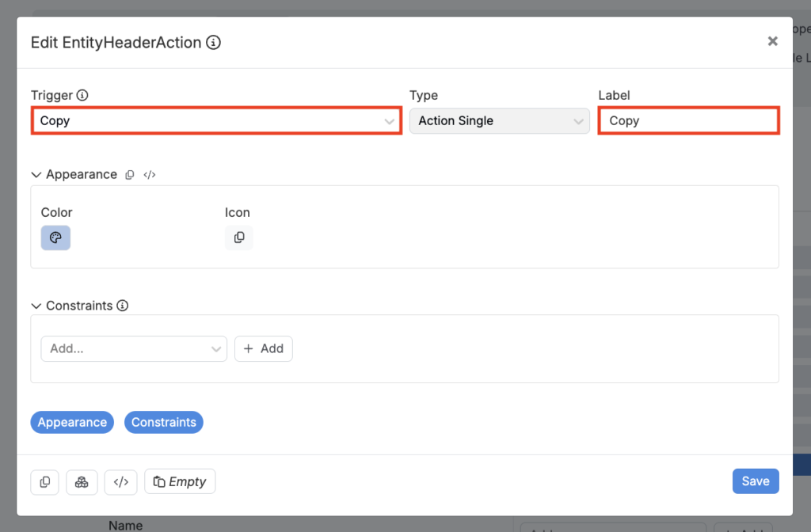Screen dimensions: 811x532
Task: Click the cubes icon button in footer
Action: [x=82, y=482]
